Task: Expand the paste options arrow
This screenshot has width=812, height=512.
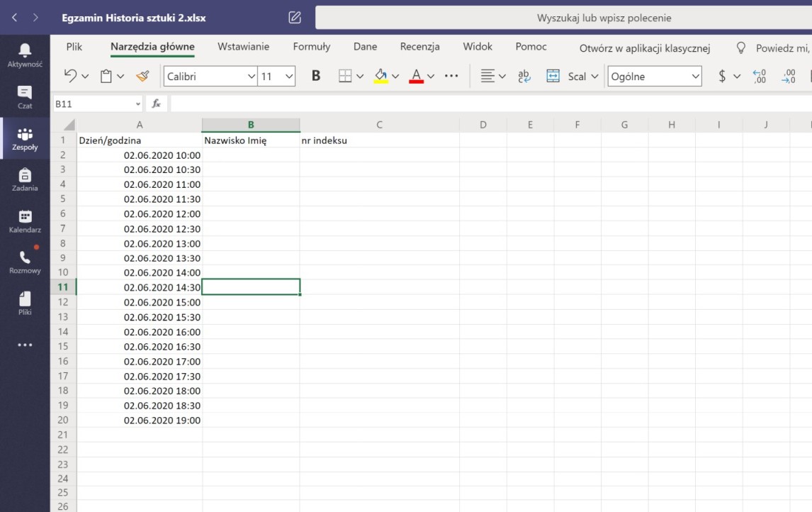Action: click(x=120, y=76)
